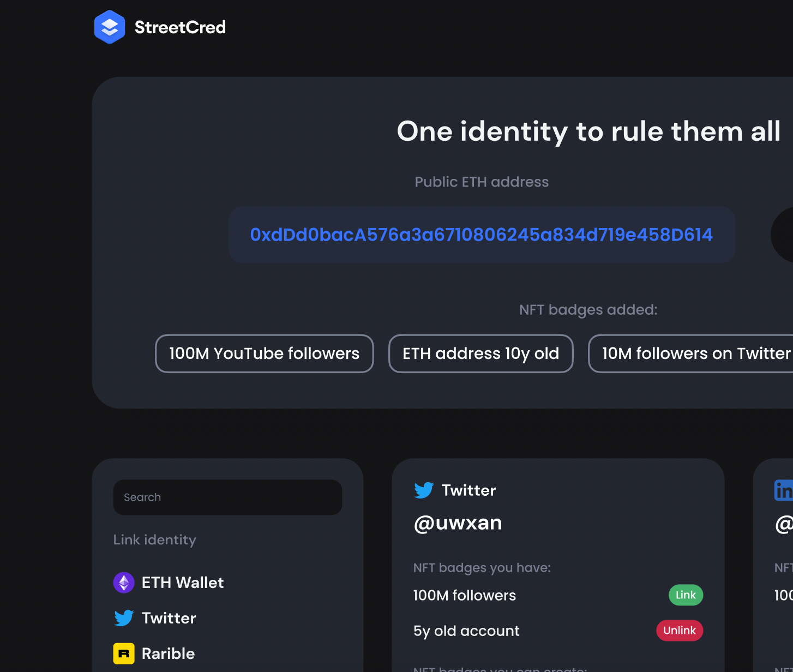Image resolution: width=793 pixels, height=672 pixels.
Task: Open the Rarible link identity item
Action: tap(154, 653)
